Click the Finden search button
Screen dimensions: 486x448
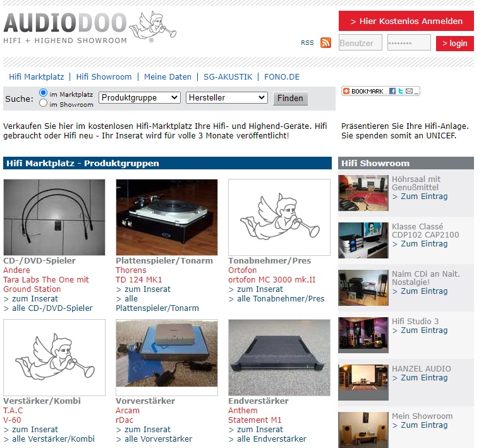point(290,98)
